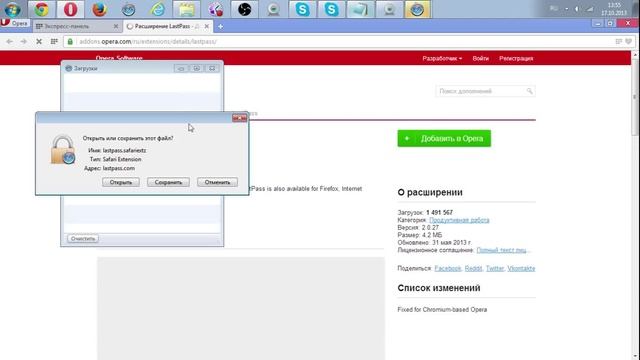Click the taskbar clock
This screenshot has height=360, width=640.
(x=614, y=9)
